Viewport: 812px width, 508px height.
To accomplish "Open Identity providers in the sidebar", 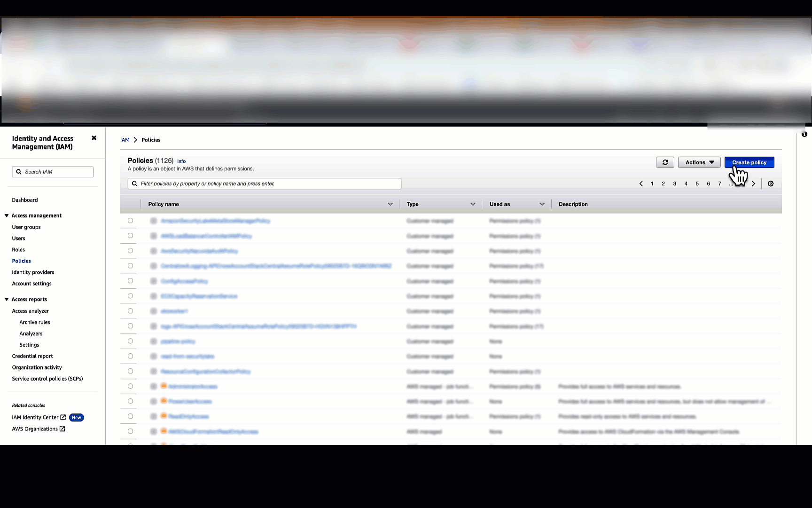I will 33,272.
